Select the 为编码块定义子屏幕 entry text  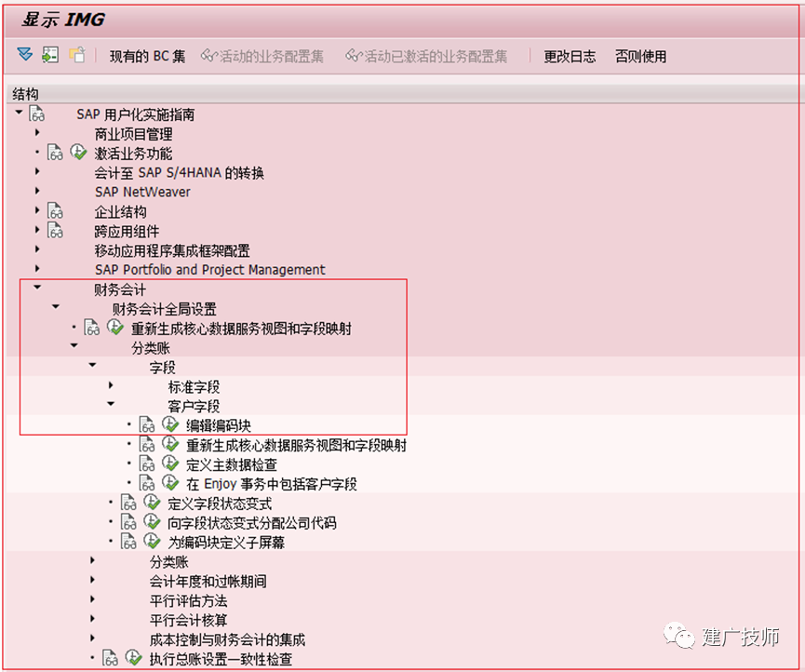(x=226, y=542)
